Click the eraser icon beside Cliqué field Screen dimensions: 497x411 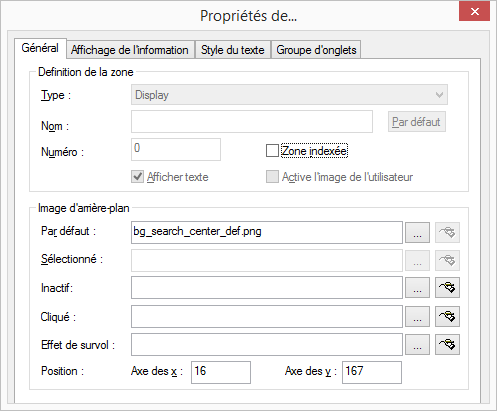tap(447, 316)
